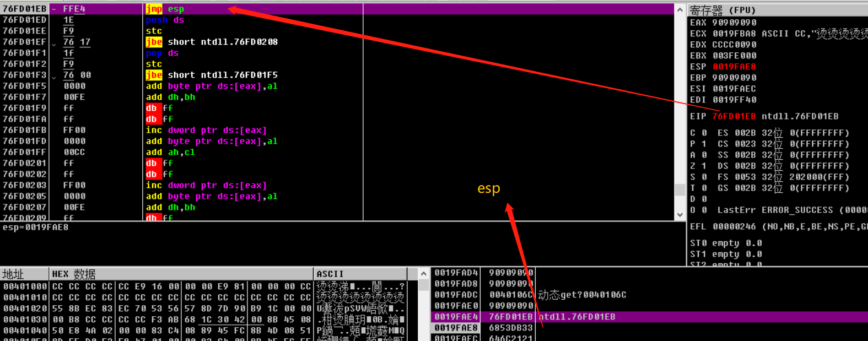Screen dimensions: 868x341
Task: Click hex bytes FFE4 in the first row
Action: pyautogui.click(x=74, y=9)
